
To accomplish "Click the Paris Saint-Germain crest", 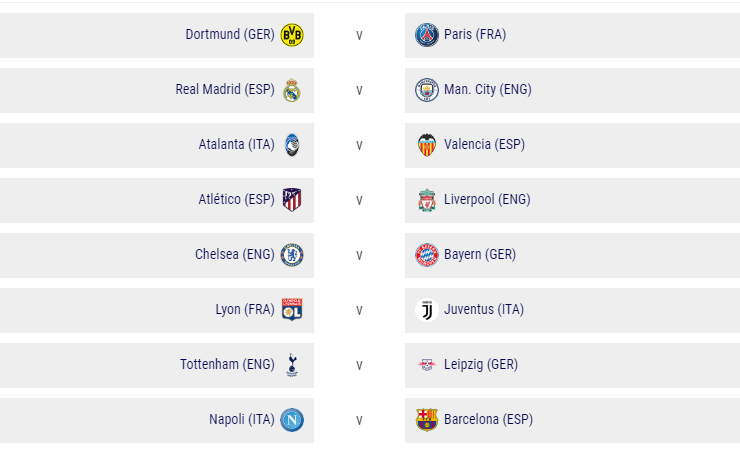I will (427, 35).
